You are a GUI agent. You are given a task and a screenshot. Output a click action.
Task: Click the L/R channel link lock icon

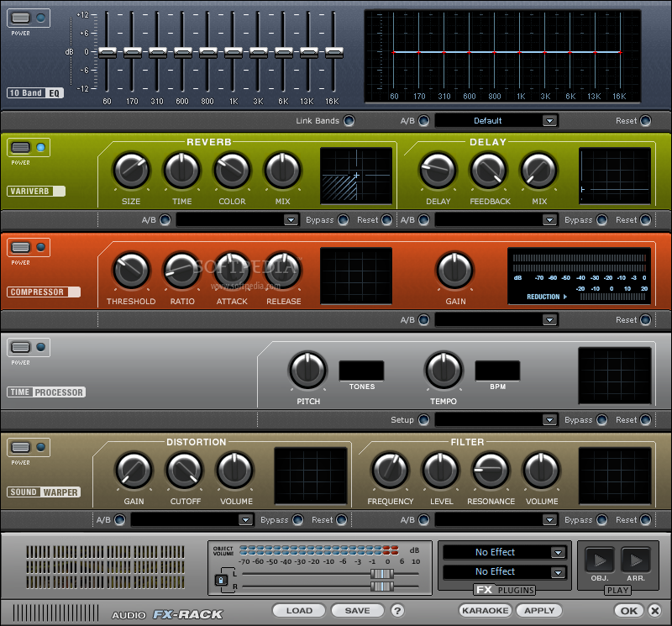[221, 581]
